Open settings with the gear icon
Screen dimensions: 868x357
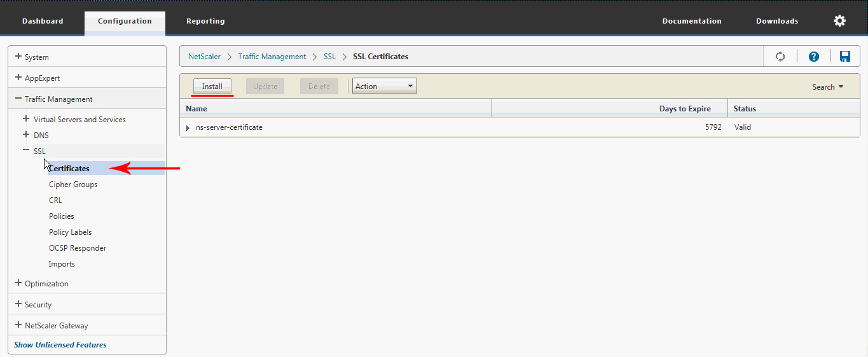coord(839,21)
